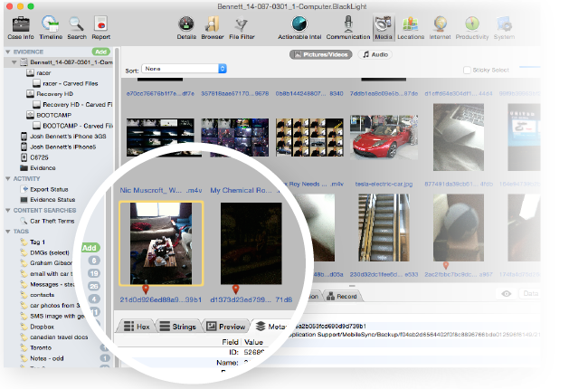Click the 230d32dc1fee6d...e533 filename
This screenshot has width=588, height=389.
pyautogui.click(x=384, y=274)
